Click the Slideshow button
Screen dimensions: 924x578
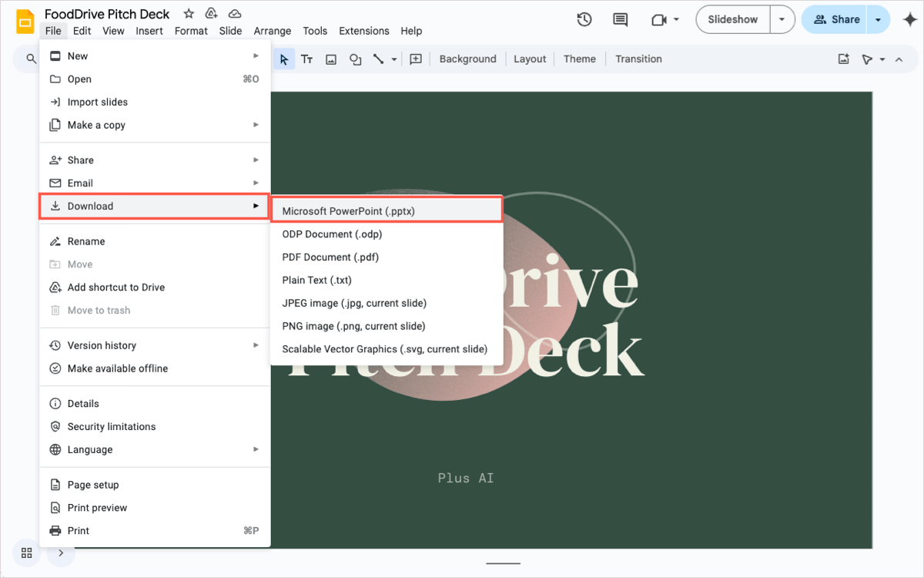[x=733, y=19]
